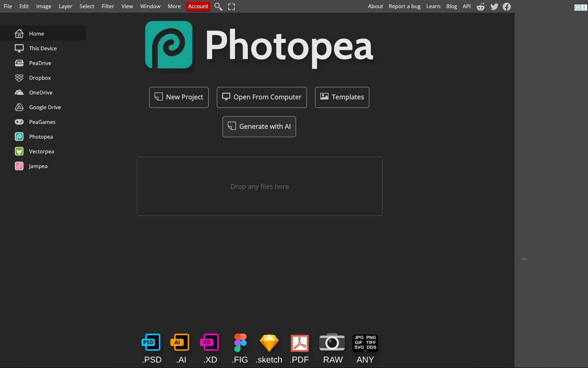Click Open From Computer button
Screen dimensions: 588x368
(x=262, y=97)
